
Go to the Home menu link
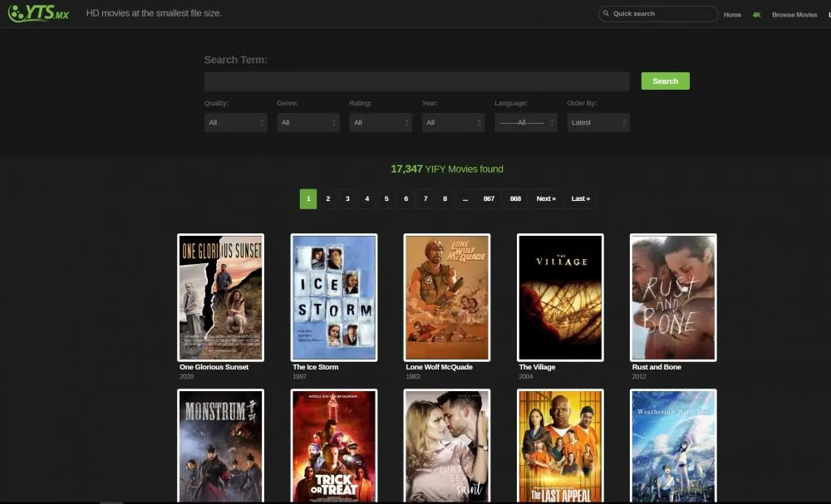coord(732,15)
